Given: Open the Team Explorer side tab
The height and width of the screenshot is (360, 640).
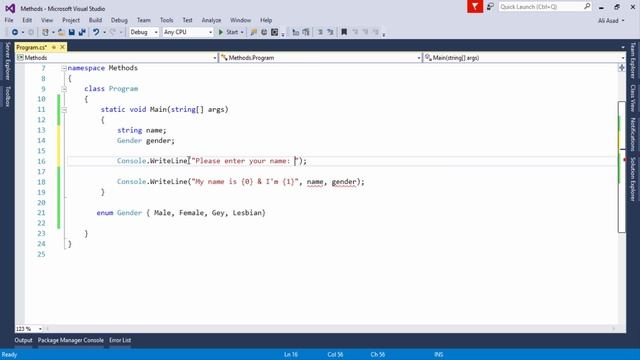Looking at the screenshot, I should (x=633, y=61).
